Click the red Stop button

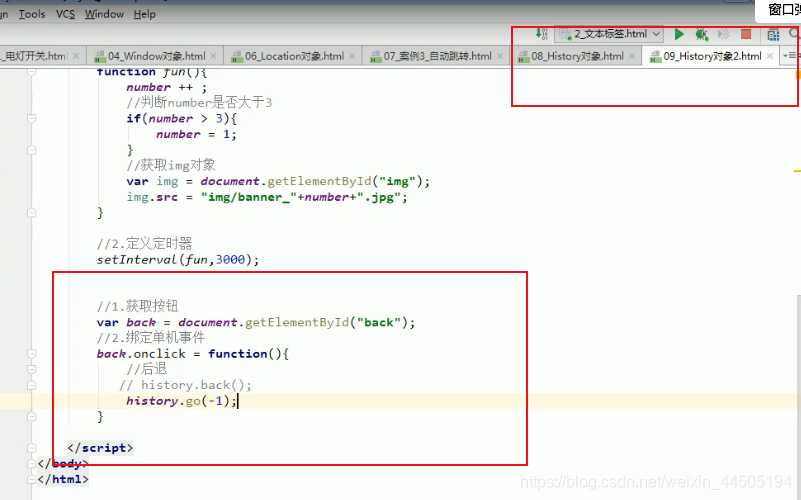tap(746, 34)
